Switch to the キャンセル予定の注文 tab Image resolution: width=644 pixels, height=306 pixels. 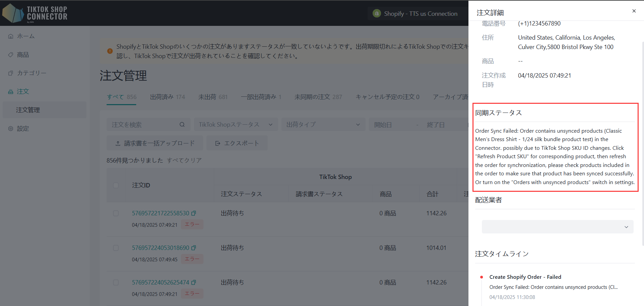point(387,97)
